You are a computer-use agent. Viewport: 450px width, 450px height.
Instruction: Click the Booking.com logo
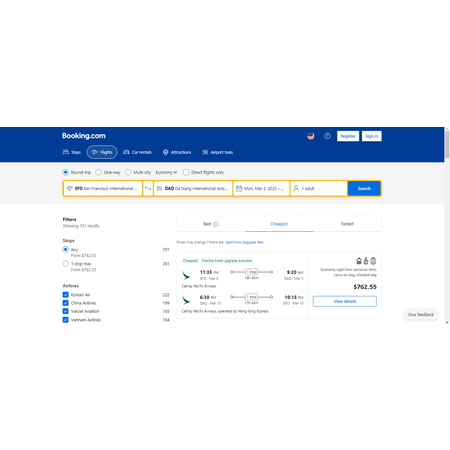84,136
